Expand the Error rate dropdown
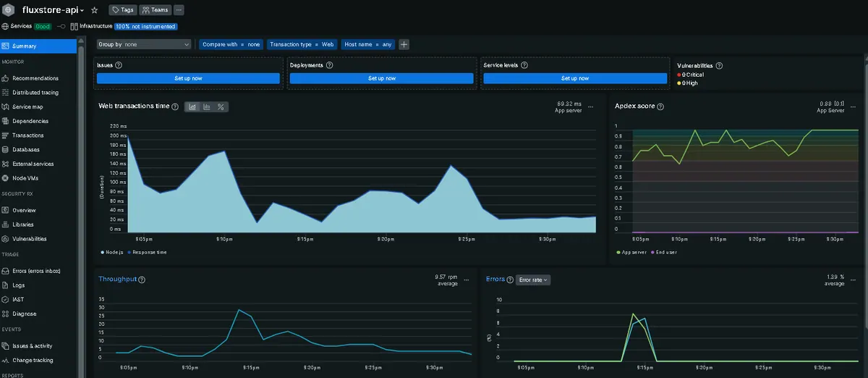 (533, 280)
